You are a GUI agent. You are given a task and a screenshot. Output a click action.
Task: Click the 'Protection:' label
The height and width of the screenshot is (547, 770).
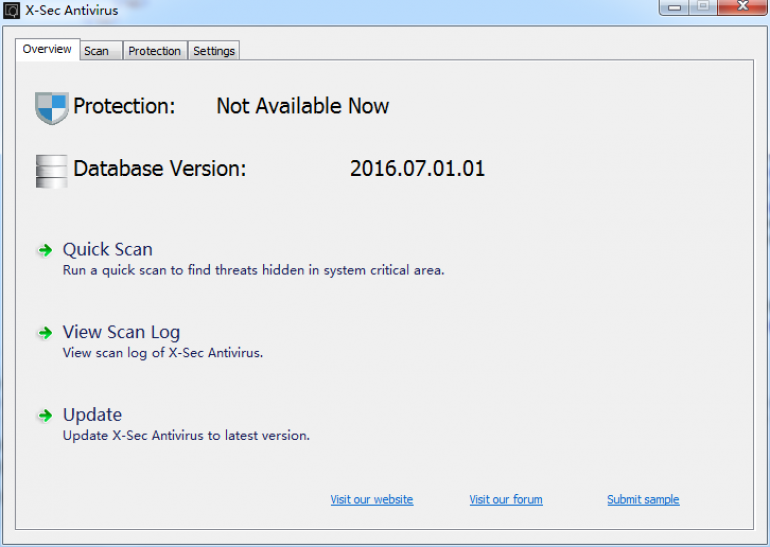point(124,106)
